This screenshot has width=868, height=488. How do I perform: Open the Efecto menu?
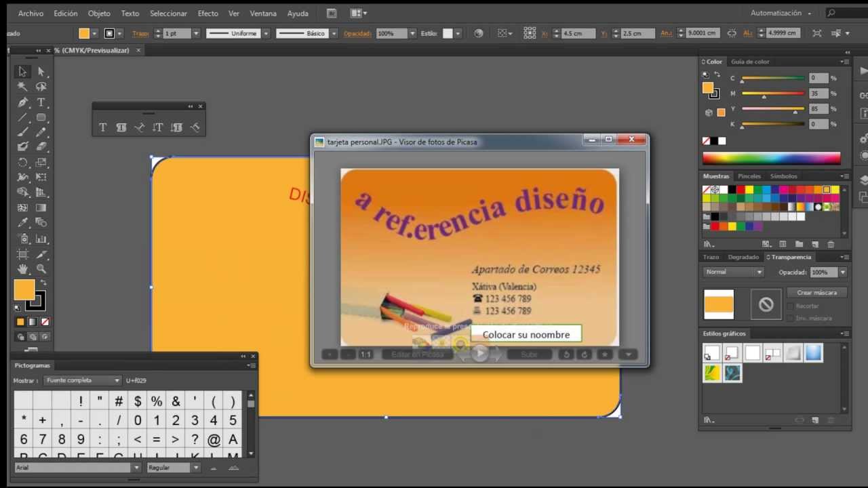click(x=208, y=13)
